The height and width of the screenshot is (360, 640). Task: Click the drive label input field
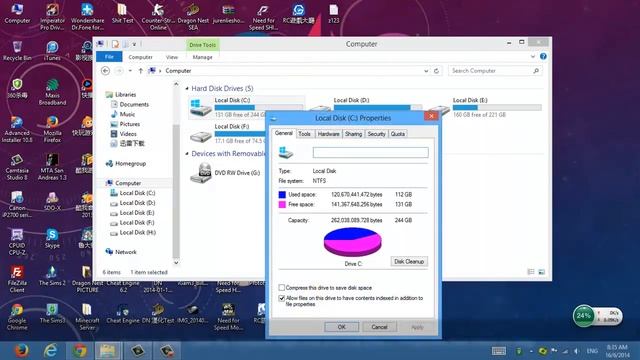[371, 153]
